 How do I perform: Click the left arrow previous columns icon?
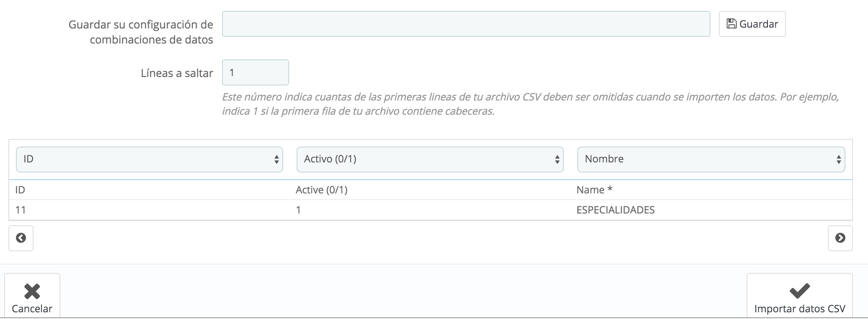coord(21,238)
